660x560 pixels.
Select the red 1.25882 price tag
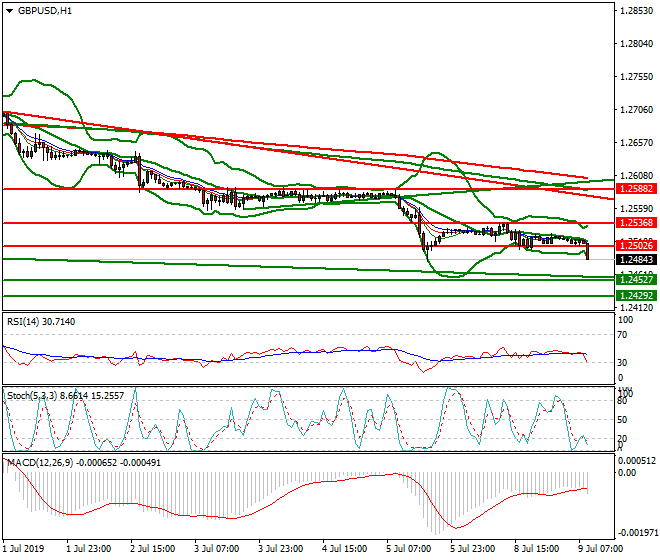636,188
